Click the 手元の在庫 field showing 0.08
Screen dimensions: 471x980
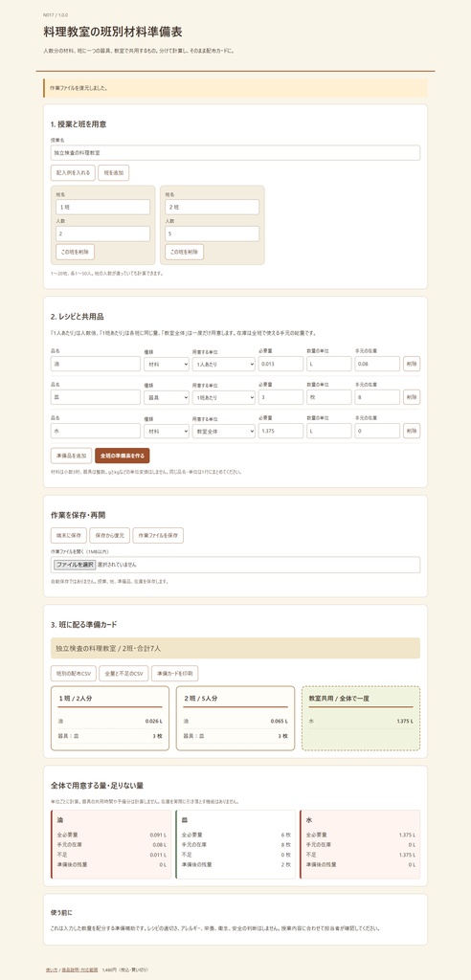(x=377, y=364)
